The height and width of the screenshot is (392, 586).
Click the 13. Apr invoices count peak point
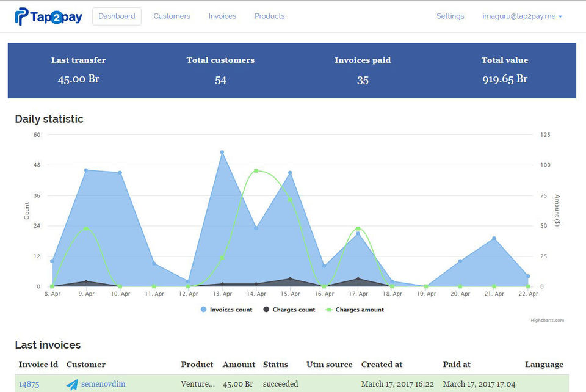click(x=222, y=152)
